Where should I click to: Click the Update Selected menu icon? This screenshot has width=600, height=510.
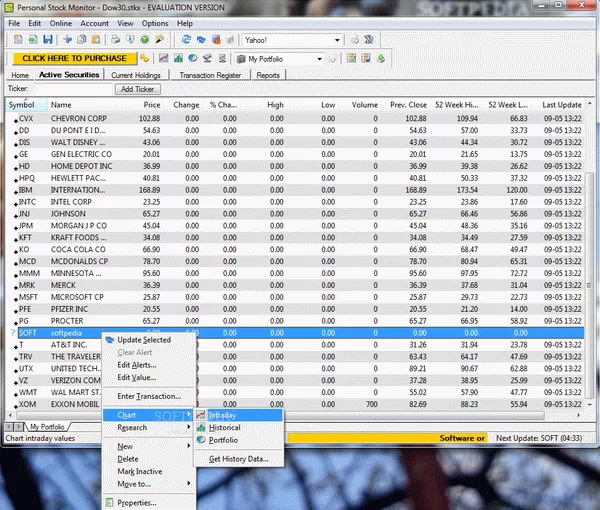(x=110, y=340)
